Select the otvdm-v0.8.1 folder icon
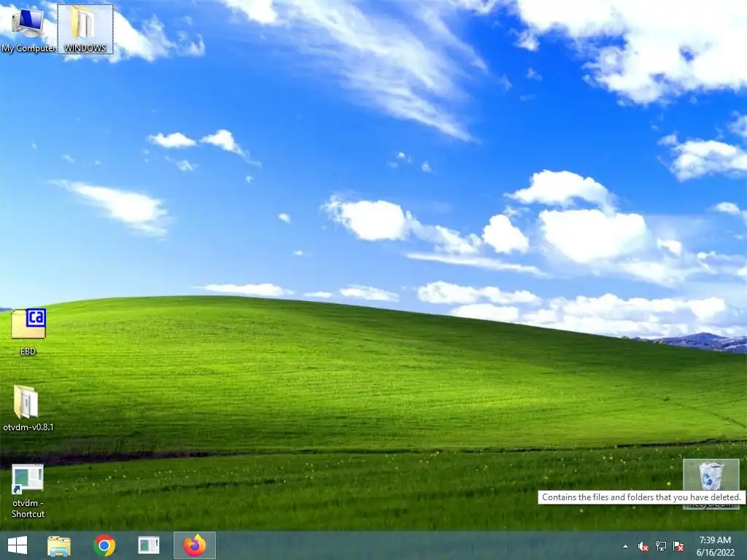Screen dimensions: 747x560 [28, 408]
